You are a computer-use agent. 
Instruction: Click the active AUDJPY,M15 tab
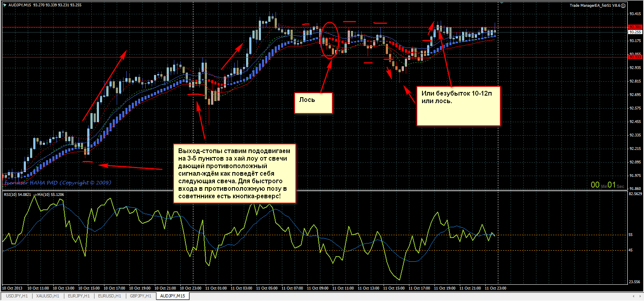click(x=173, y=296)
